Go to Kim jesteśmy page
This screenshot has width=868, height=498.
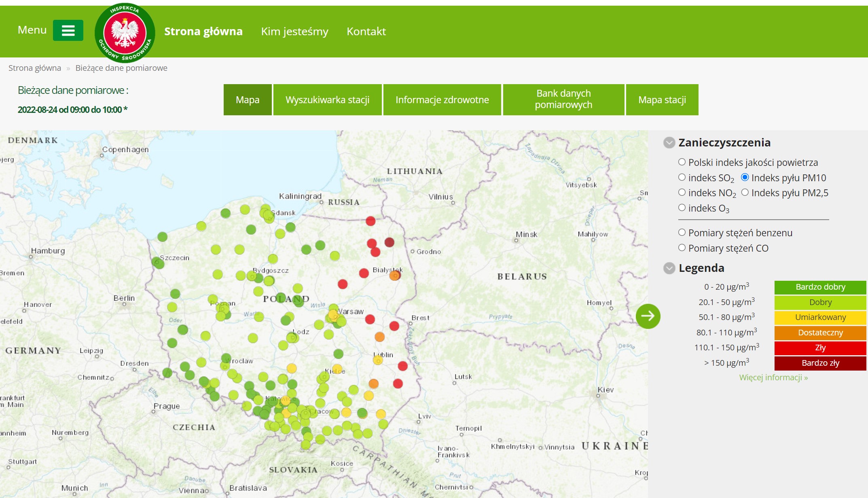click(294, 32)
